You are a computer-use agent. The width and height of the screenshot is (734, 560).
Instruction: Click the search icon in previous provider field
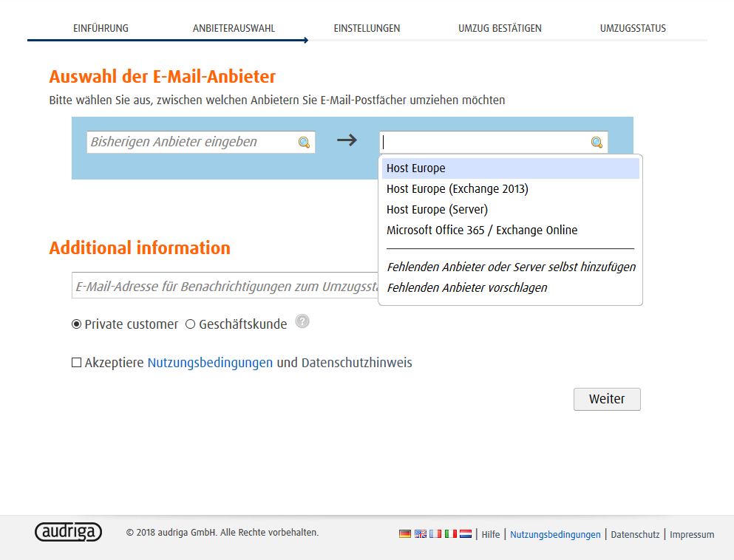point(304,143)
